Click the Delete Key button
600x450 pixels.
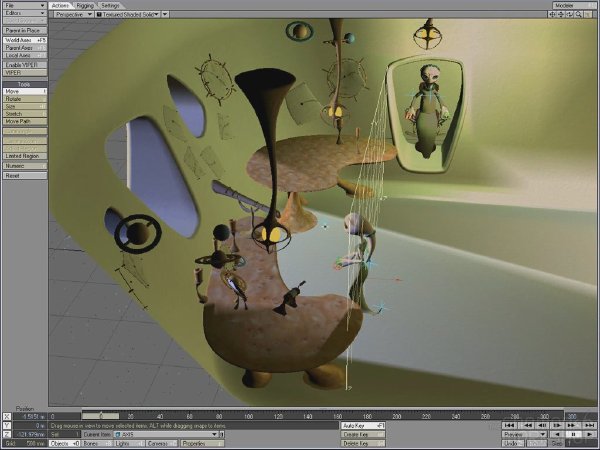(363, 443)
